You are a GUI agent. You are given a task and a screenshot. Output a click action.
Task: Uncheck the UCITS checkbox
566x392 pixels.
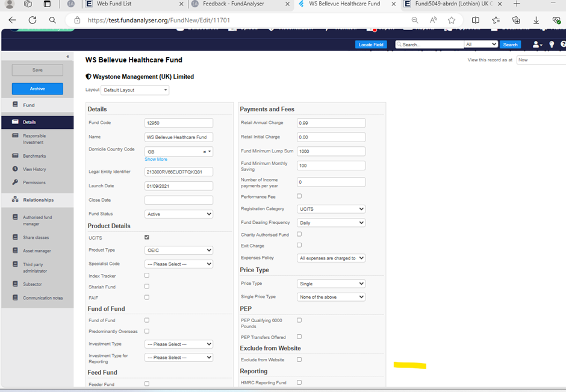[147, 237]
